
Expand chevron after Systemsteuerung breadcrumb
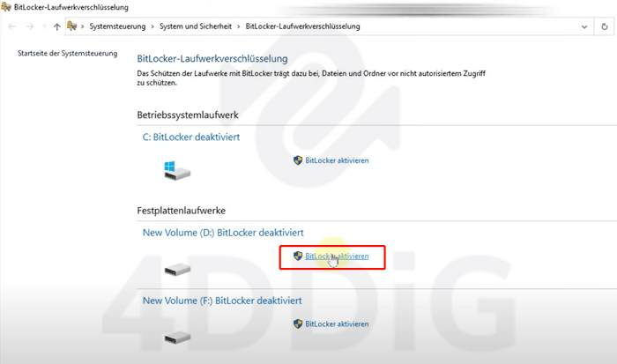point(152,26)
